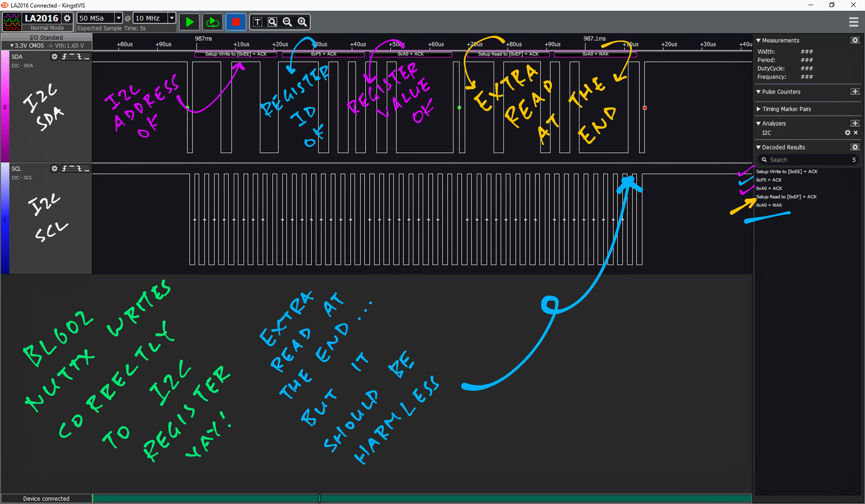Zoom out the waveform view
Viewport: 865px width, 504px height.
287,22
